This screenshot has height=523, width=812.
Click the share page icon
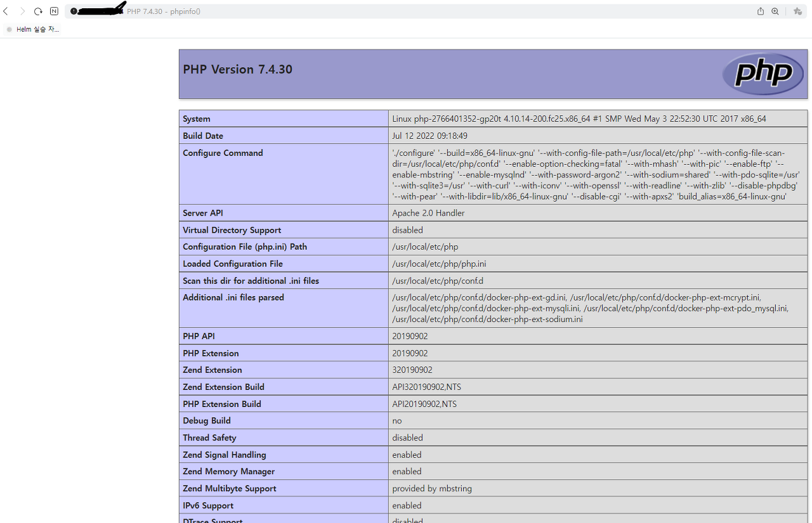pos(761,11)
